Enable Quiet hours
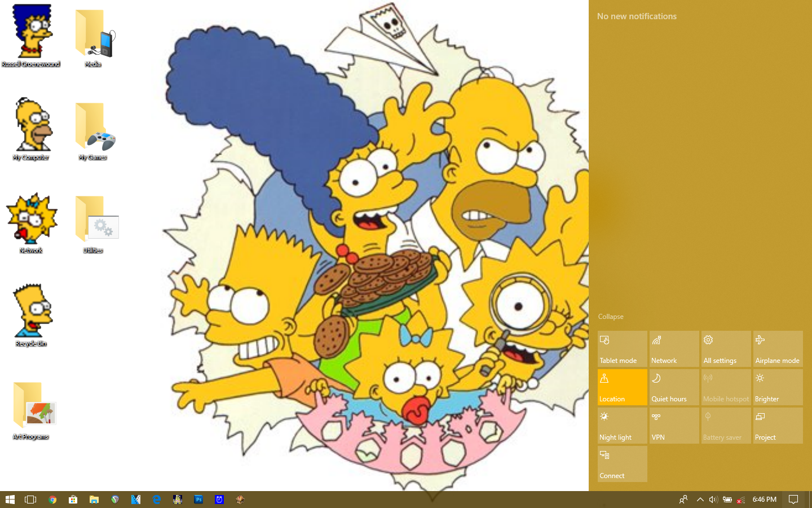Screen dimensions: 812x508 674,387
